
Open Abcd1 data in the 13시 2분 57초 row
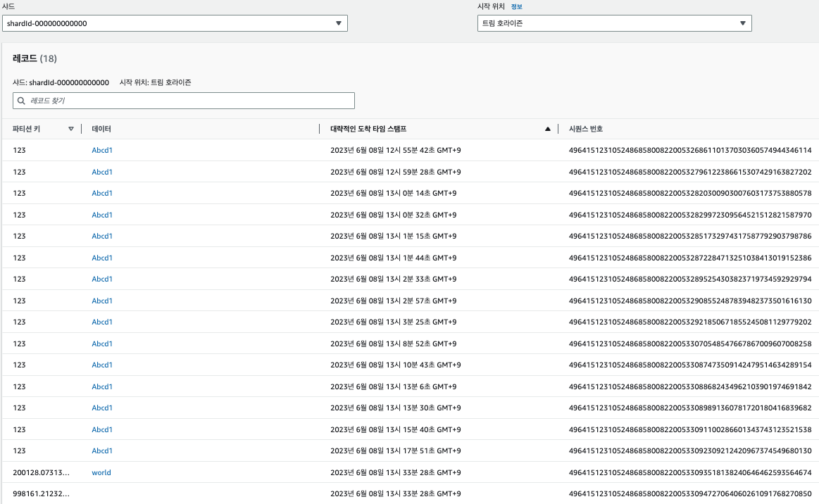(x=102, y=301)
